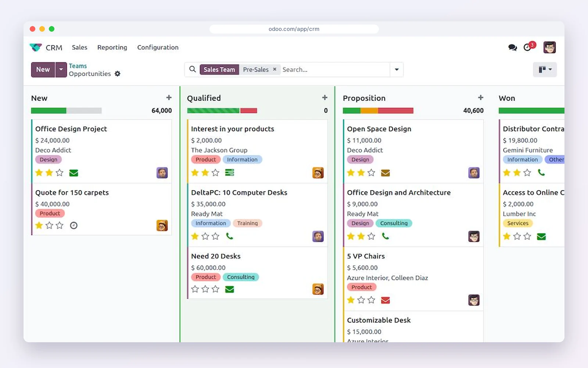The image size is (588, 368).
Task: Open the Sales menu
Action: tap(80, 47)
